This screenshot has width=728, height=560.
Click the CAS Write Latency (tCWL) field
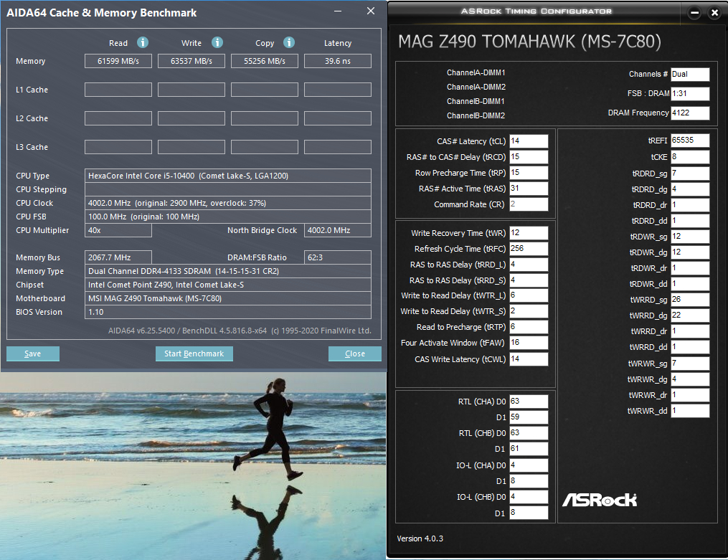pos(529,359)
